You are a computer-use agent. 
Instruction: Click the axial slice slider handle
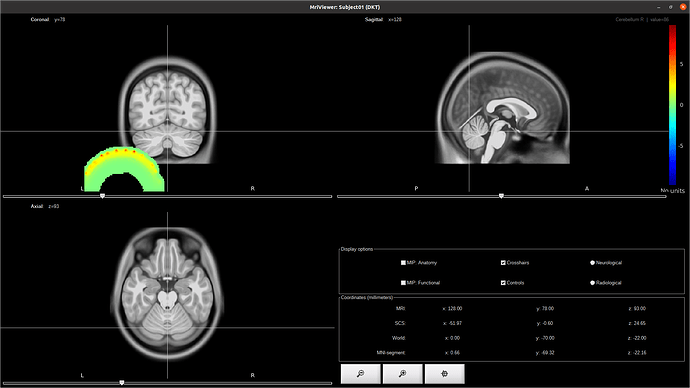[122, 383]
